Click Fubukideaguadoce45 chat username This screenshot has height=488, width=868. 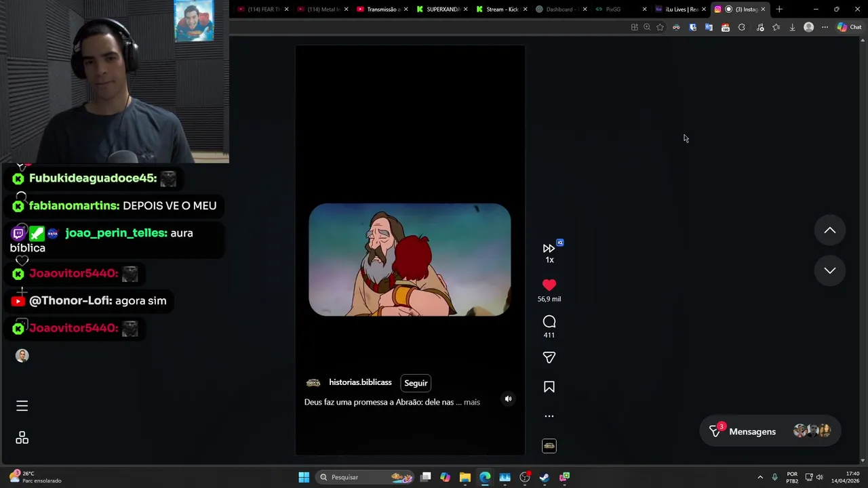pos(93,178)
